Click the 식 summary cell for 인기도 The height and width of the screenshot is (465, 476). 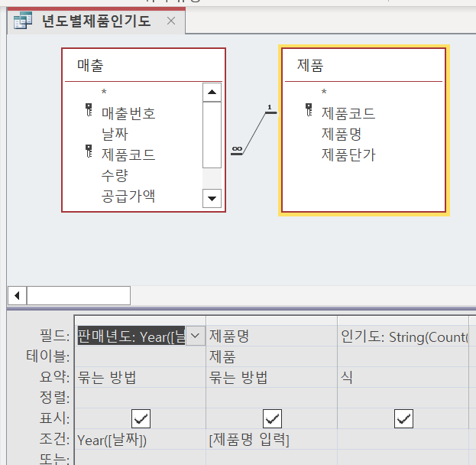(403, 377)
